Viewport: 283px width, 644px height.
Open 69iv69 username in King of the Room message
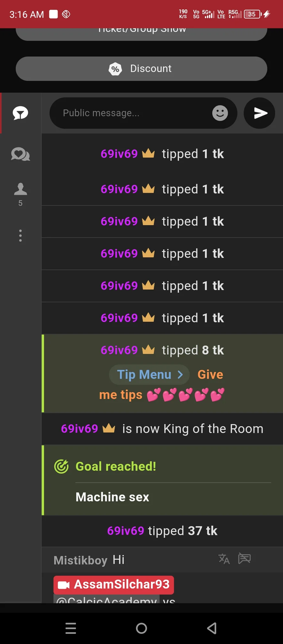click(80, 429)
